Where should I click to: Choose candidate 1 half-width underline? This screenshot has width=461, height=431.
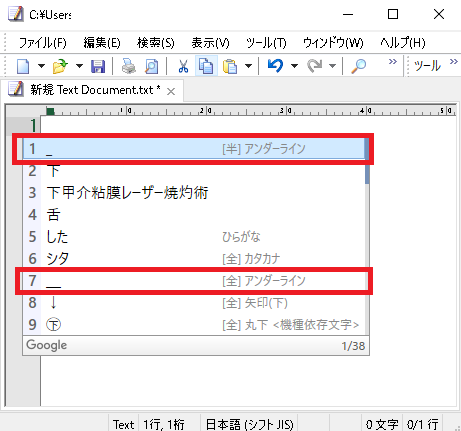pos(194,149)
